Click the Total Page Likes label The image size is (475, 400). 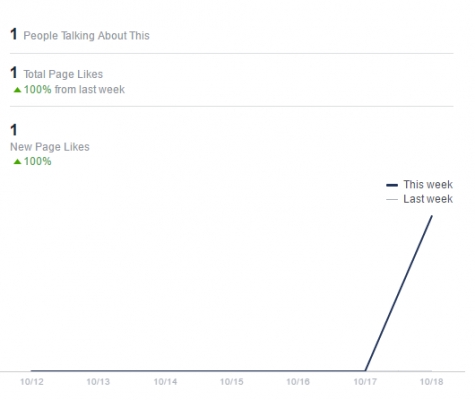click(x=63, y=74)
